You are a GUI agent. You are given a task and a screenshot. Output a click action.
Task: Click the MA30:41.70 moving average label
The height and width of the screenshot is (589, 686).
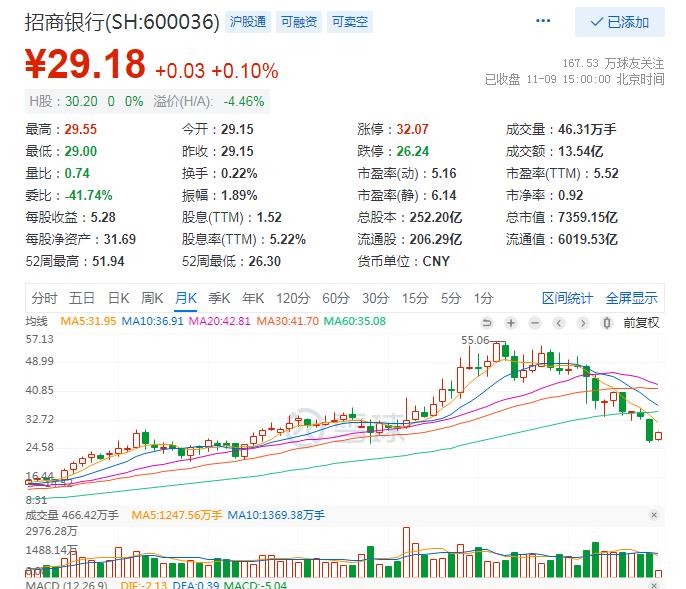287,321
